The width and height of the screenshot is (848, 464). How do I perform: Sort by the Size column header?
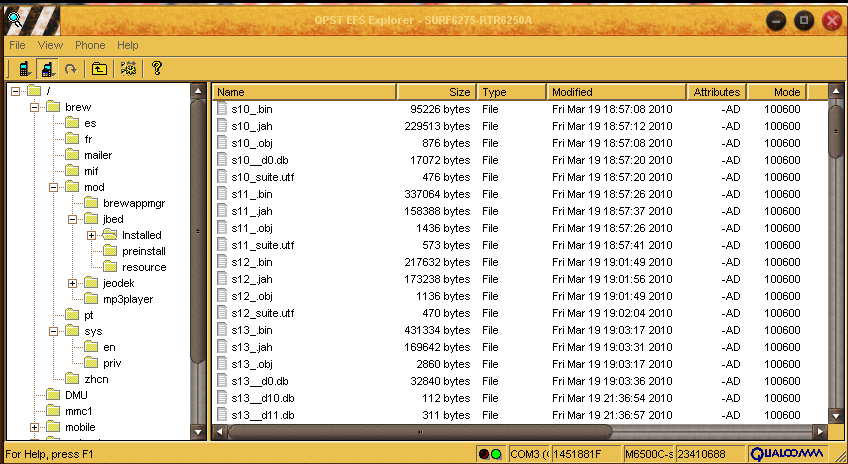pos(436,92)
